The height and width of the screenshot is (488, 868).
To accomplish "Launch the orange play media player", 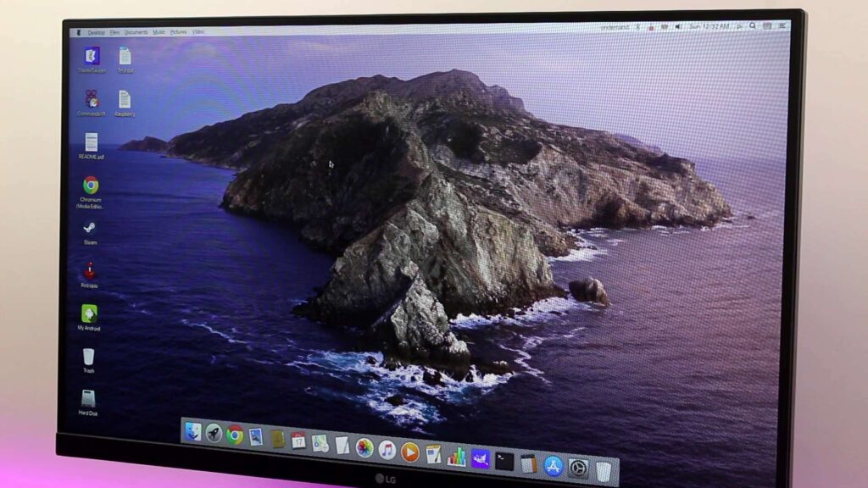I will tap(409, 452).
